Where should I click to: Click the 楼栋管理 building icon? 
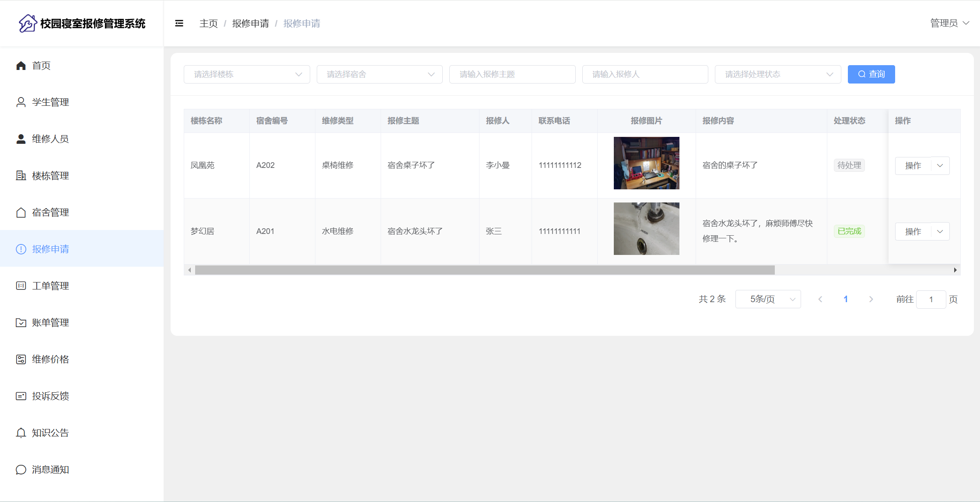pyautogui.click(x=21, y=176)
